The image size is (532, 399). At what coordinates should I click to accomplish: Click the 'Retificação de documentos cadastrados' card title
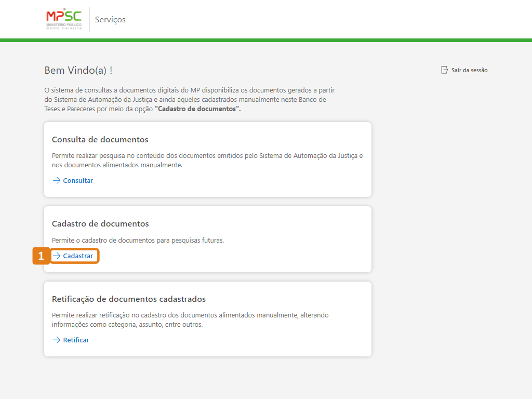pyautogui.click(x=129, y=299)
